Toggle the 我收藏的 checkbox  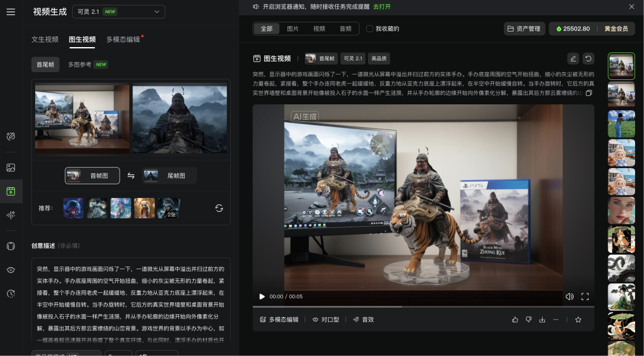click(x=369, y=29)
